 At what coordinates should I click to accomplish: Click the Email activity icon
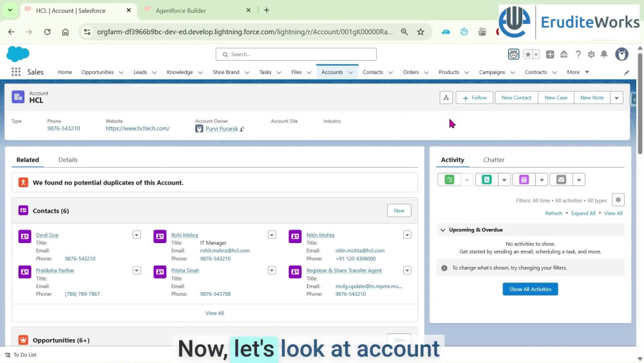(561, 180)
